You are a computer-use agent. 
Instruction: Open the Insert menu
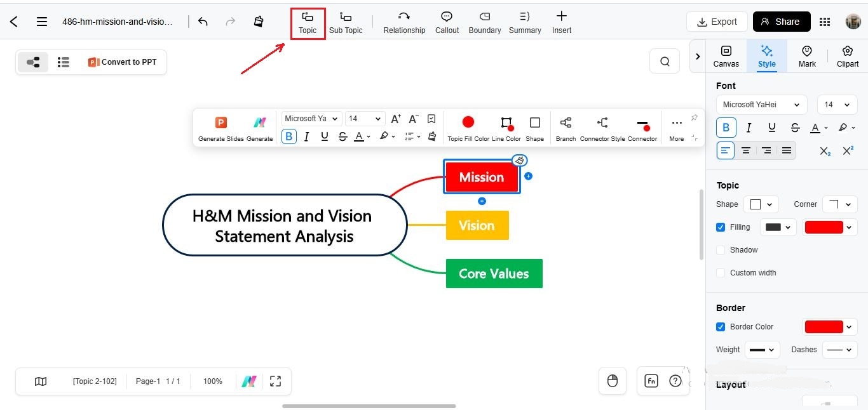tap(562, 23)
